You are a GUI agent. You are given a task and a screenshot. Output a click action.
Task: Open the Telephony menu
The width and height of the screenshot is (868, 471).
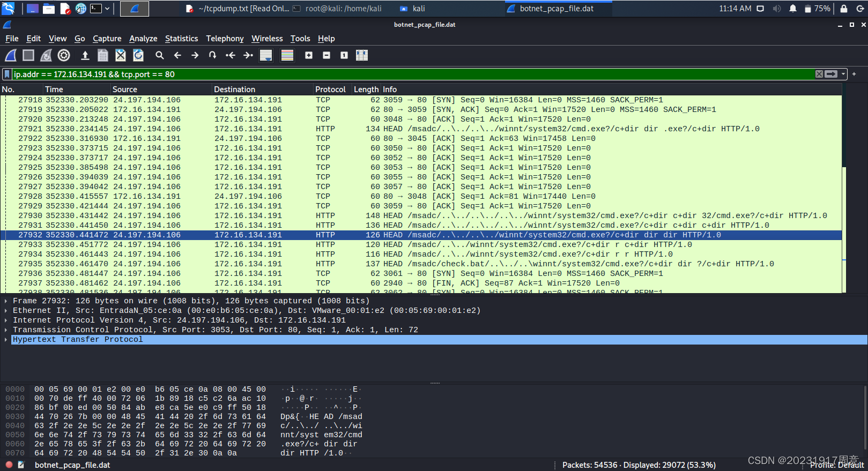225,39
